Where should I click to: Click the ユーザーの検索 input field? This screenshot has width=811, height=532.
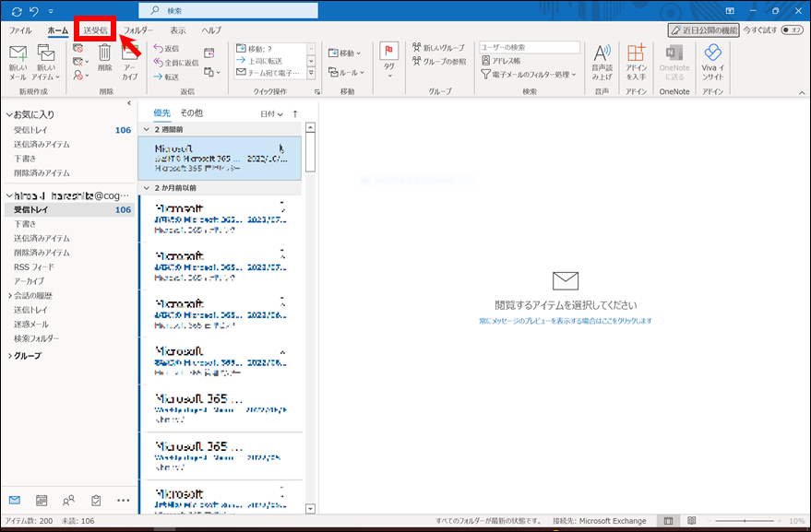[x=530, y=47]
